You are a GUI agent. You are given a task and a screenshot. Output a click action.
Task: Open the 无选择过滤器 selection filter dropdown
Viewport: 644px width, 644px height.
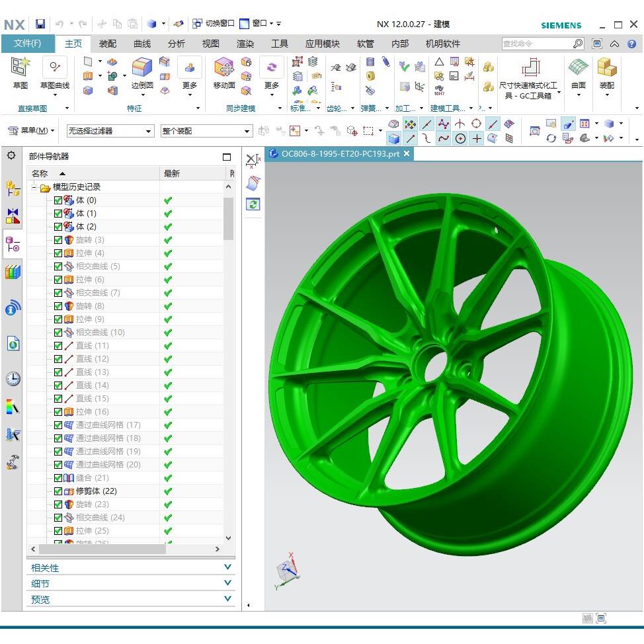coord(110,131)
